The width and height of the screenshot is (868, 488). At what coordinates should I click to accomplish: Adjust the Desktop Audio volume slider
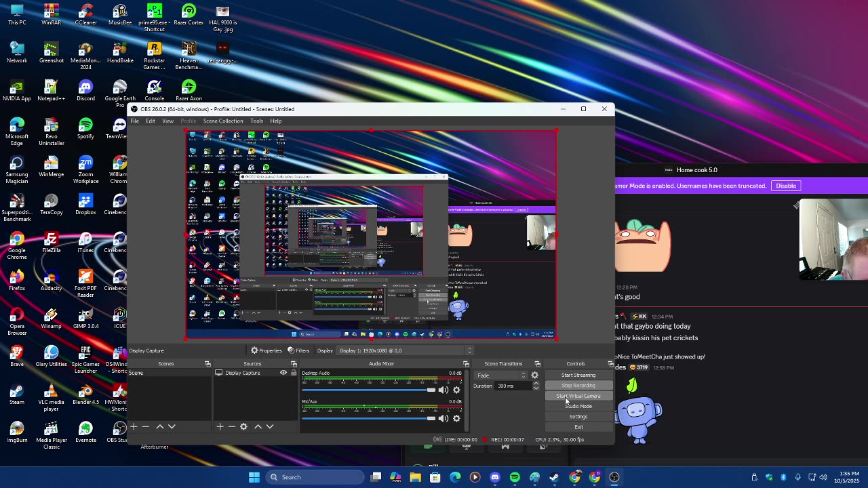pos(368,390)
